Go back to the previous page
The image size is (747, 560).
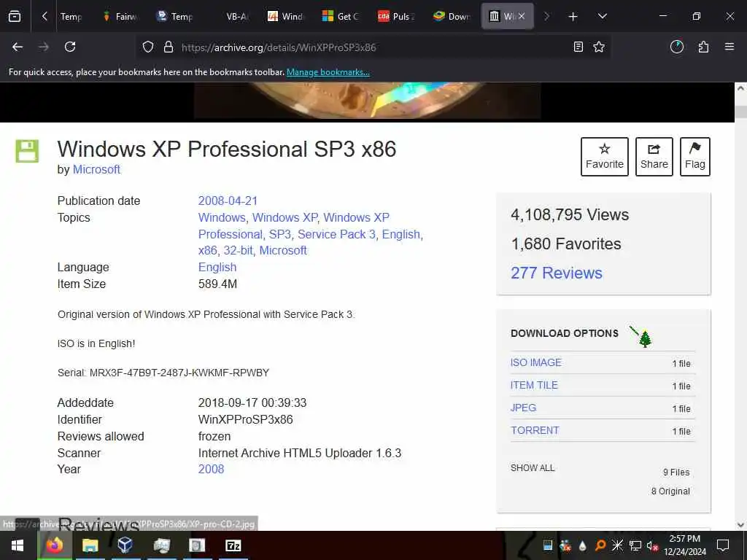tap(18, 47)
